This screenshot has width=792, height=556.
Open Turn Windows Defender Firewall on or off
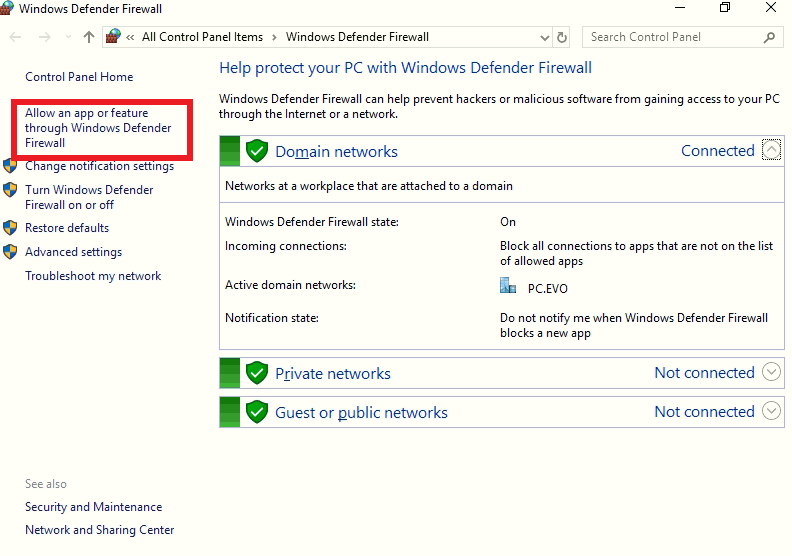(89, 197)
